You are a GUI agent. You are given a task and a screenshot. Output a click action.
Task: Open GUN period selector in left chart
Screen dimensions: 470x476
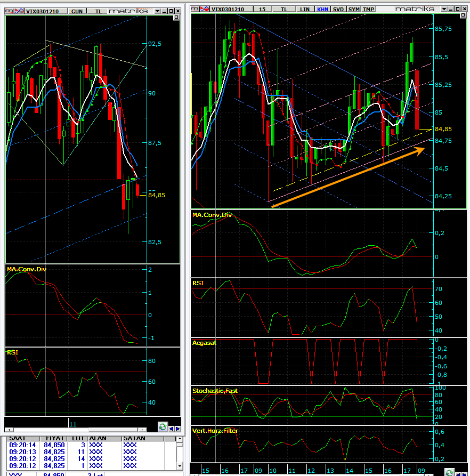click(77, 10)
